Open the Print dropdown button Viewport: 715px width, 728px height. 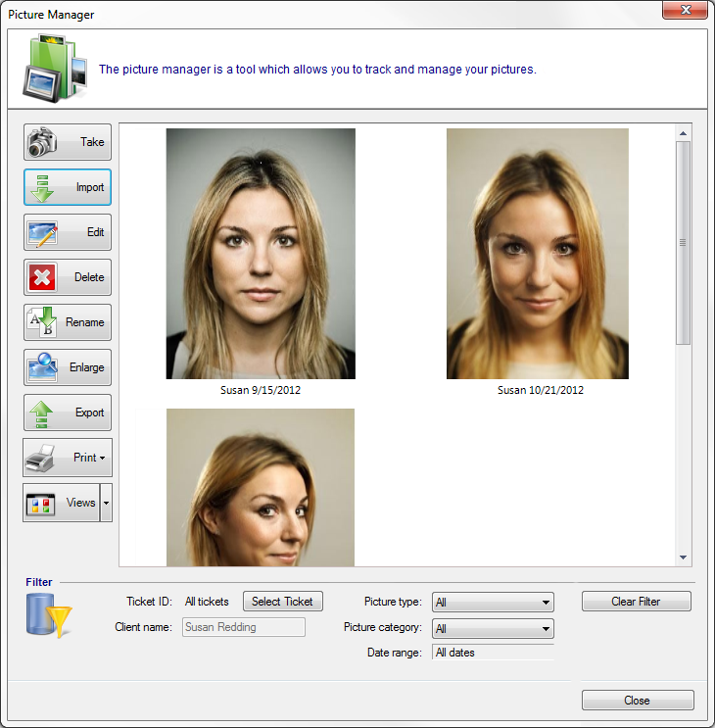point(68,458)
